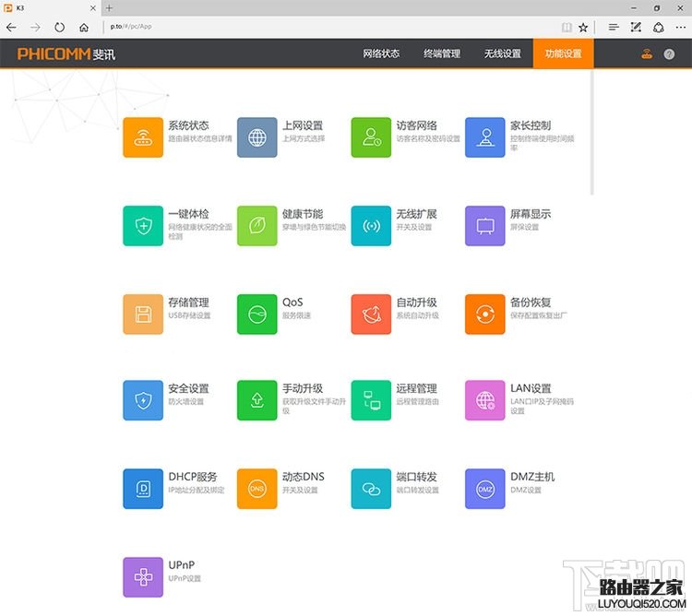Switch to the 终端管理 tab
This screenshot has height=616, width=692.
[x=442, y=53]
